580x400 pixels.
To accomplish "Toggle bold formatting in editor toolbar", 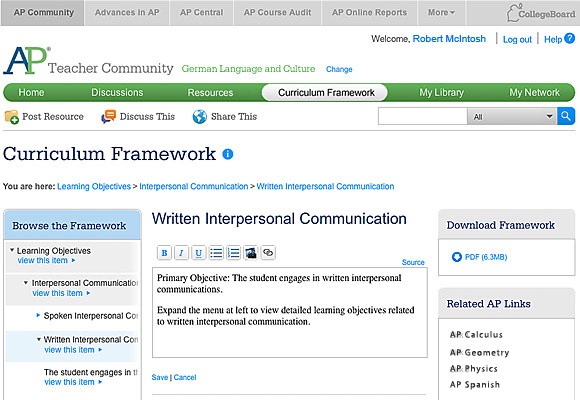I will (164, 253).
